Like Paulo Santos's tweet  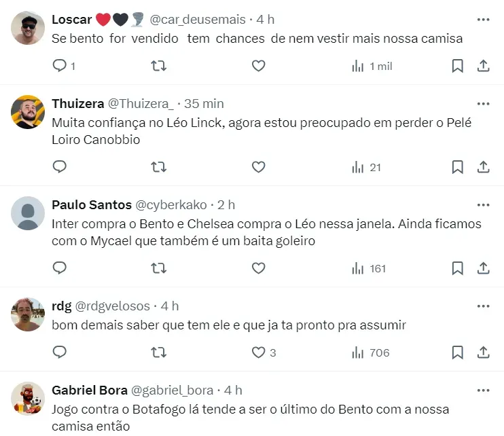click(x=258, y=268)
